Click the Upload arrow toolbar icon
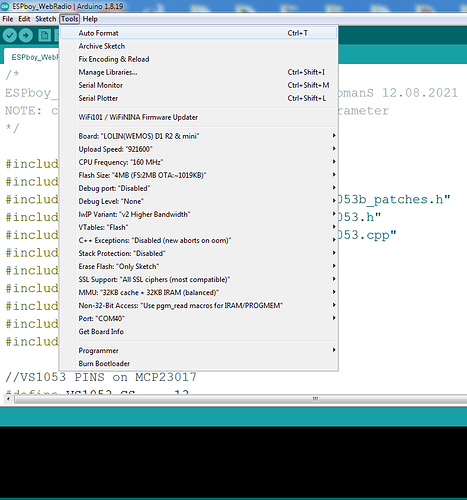 pos(26,35)
